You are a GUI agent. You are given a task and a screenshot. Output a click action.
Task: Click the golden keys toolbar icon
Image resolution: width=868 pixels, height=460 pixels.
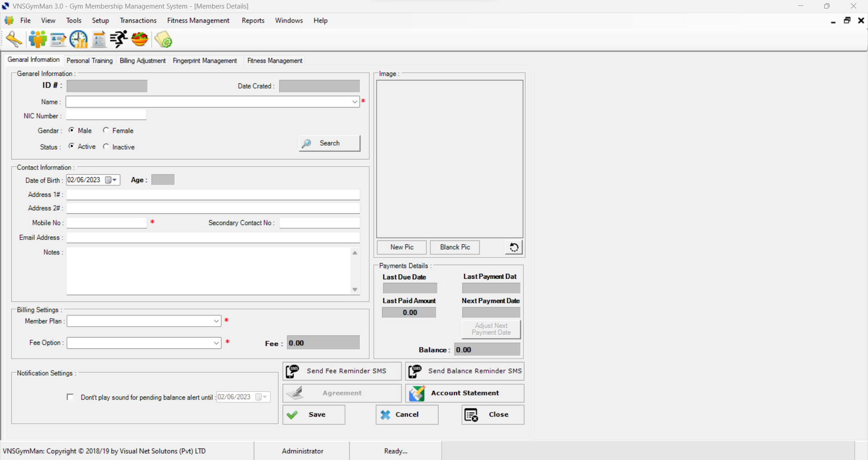(x=14, y=40)
